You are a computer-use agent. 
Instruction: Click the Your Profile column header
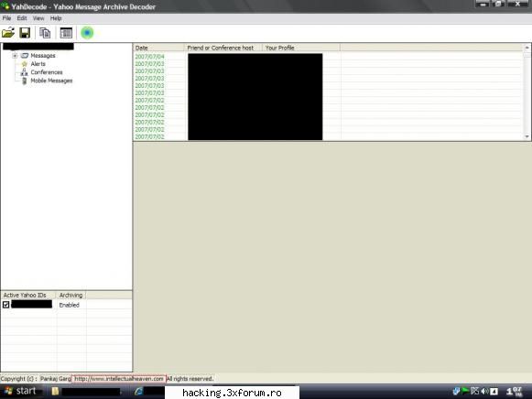point(301,48)
